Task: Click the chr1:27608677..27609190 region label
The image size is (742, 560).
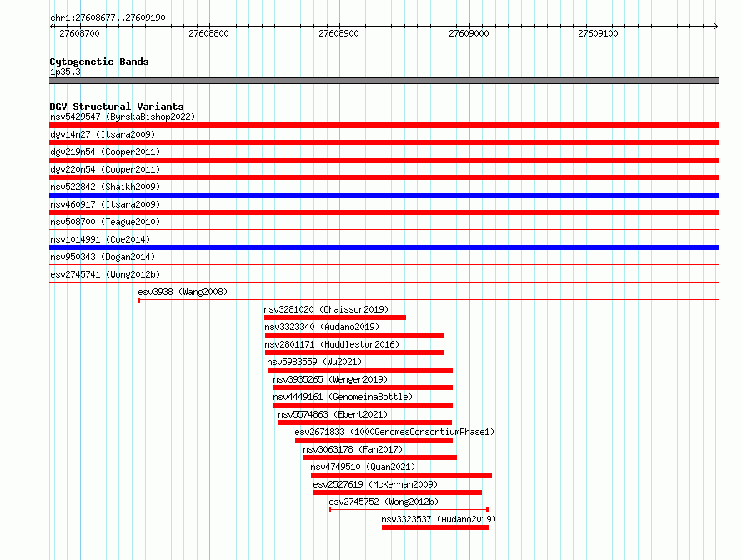Action: pos(108,17)
